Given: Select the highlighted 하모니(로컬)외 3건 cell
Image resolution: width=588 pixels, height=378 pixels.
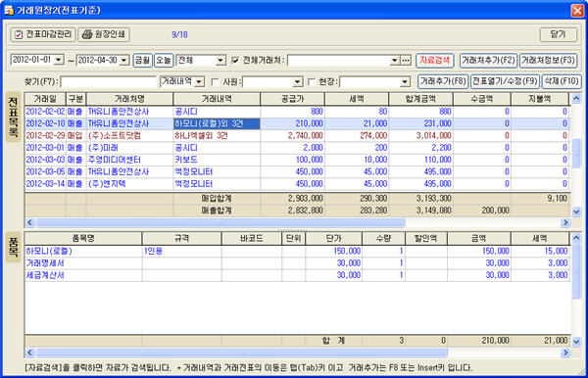Looking at the screenshot, I should (217, 123).
